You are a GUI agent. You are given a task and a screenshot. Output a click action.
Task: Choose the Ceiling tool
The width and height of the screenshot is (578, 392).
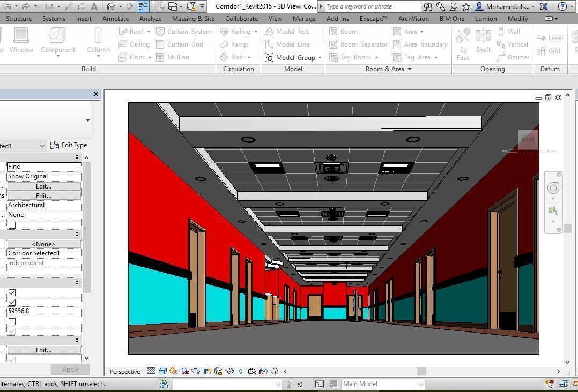(134, 44)
